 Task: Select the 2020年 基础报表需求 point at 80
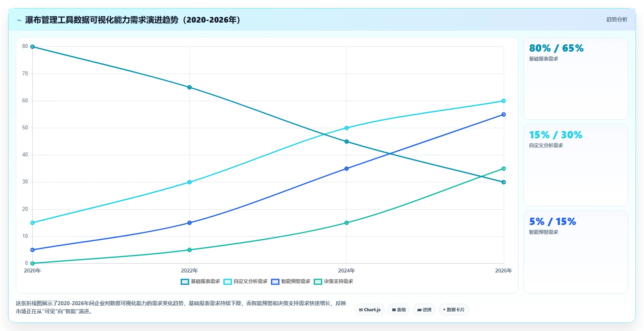(x=32, y=47)
